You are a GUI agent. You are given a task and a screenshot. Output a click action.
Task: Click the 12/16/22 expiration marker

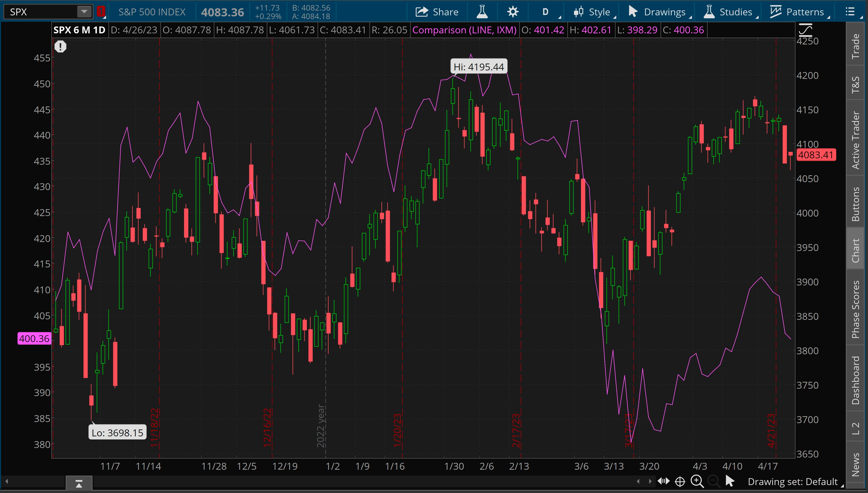coord(267,427)
